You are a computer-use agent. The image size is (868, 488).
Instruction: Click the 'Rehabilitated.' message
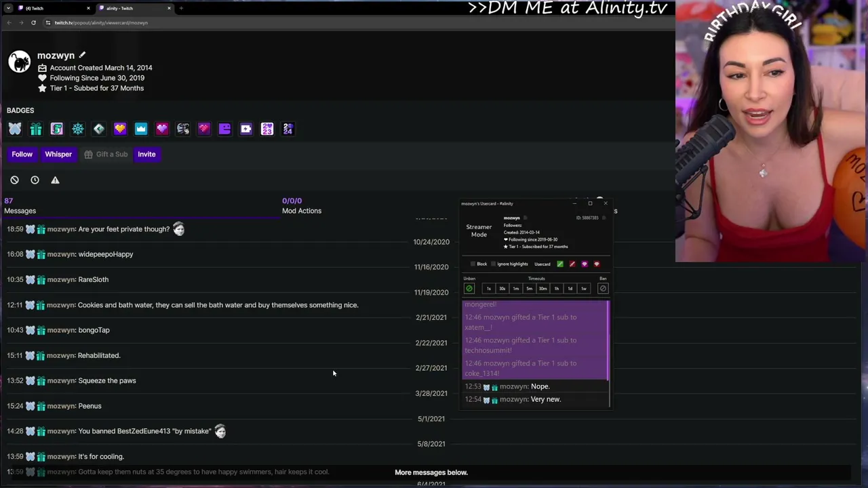tap(99, 355)
